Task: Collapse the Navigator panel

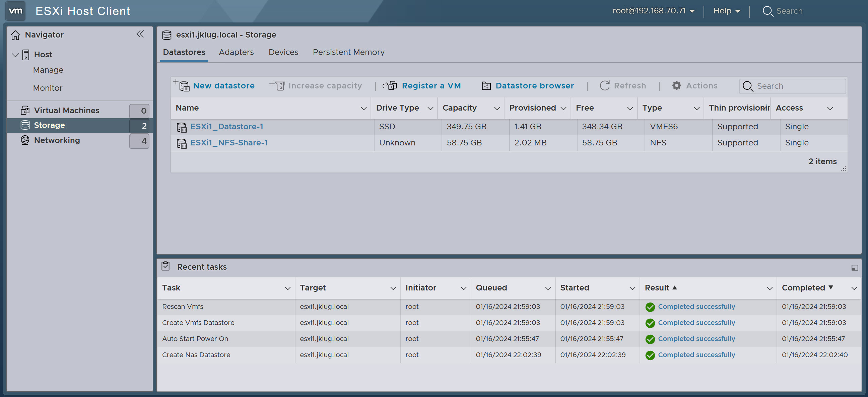Action: click(x=140, y=34)
